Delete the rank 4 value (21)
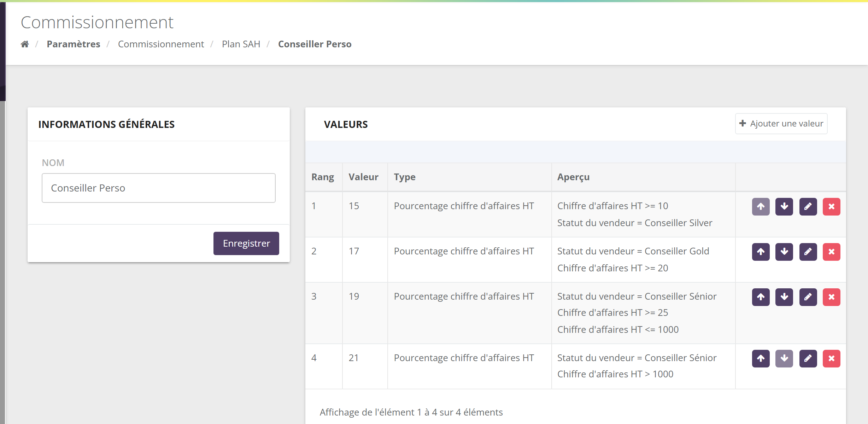The height and width of the screenshot is (424, 868). (x=831, y=358)
